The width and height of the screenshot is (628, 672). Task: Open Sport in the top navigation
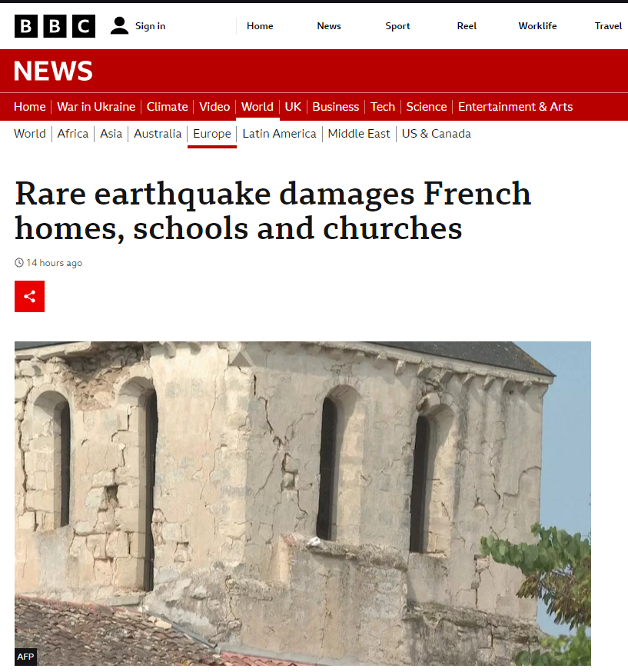point(397,26)
